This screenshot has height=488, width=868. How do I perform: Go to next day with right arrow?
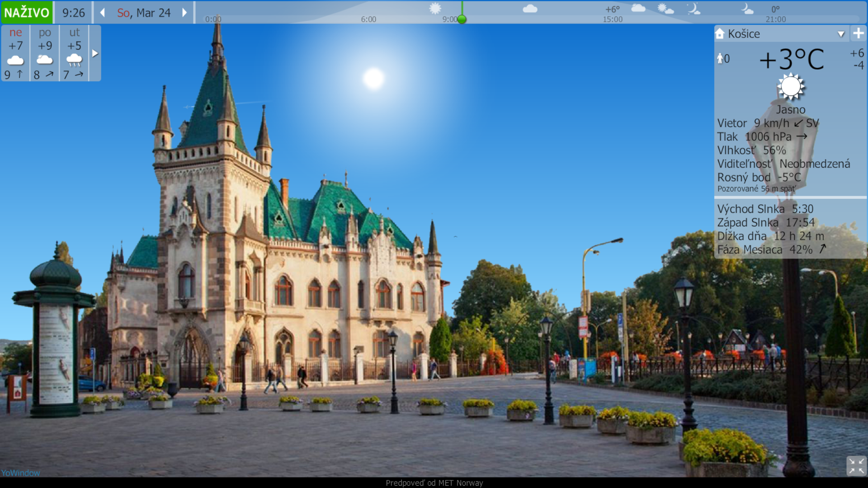(184, 13)
